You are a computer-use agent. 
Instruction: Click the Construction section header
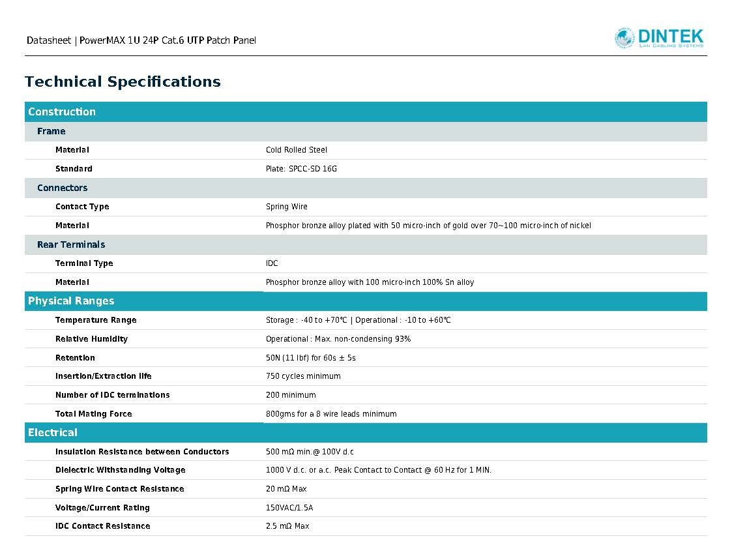coord(366,112)
